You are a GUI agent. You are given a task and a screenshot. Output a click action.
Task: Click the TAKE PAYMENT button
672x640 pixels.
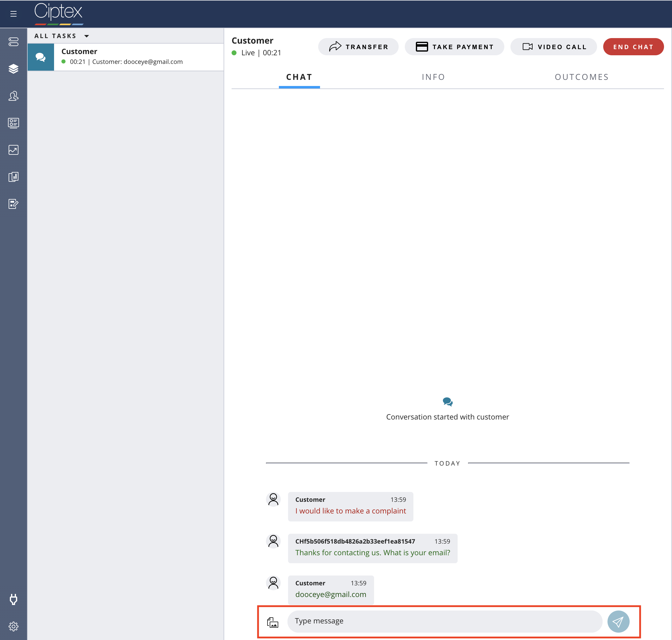coord(454,47)
